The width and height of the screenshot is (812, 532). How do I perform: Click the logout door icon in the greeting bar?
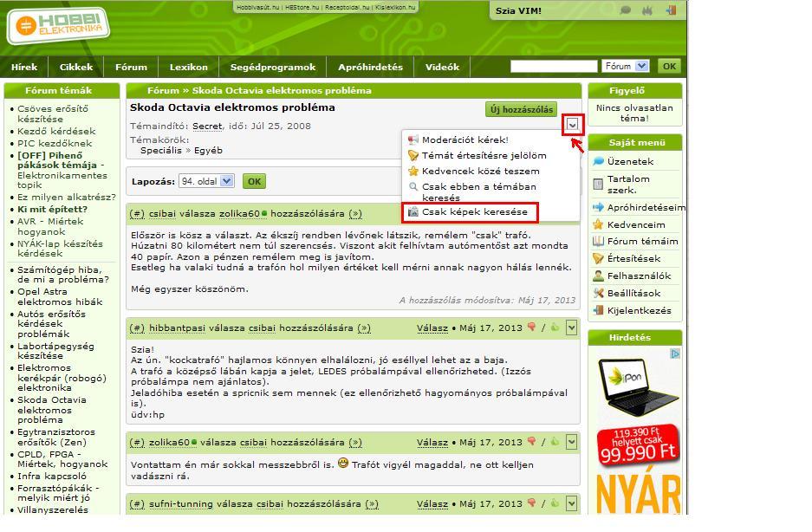click(x=671, y=10)
